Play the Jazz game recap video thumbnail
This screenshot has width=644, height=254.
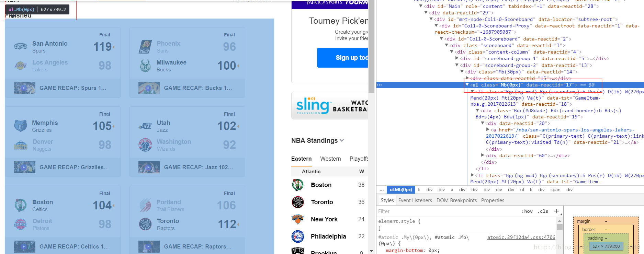pyautogui.click(x=149, y=168)
